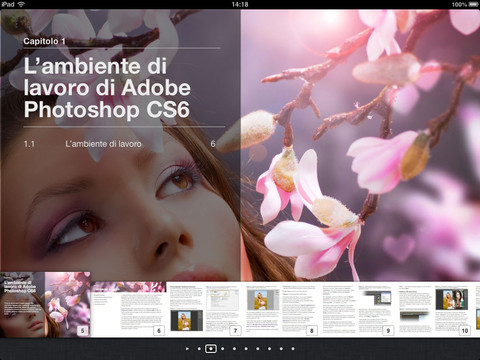This screenshot has width=480, height=360.
Task: Open page 8 thumbnail
Action: pos(282,309)
